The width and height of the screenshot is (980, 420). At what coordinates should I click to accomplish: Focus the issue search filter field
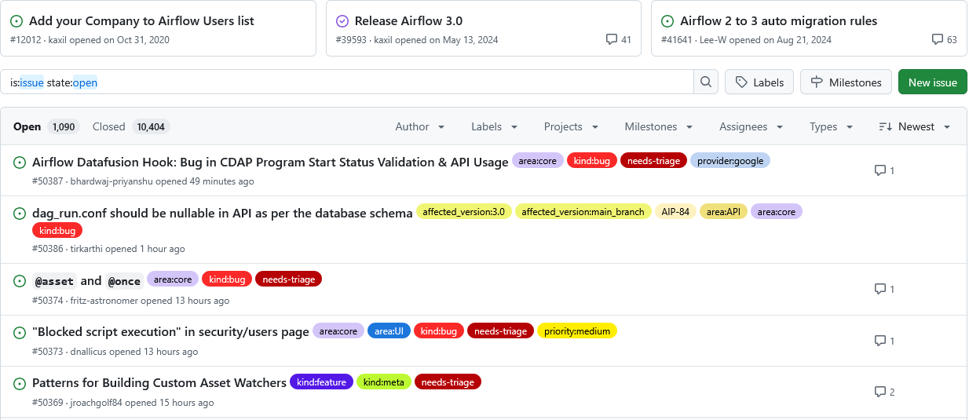pyautogui.click(x=347, y=82)
